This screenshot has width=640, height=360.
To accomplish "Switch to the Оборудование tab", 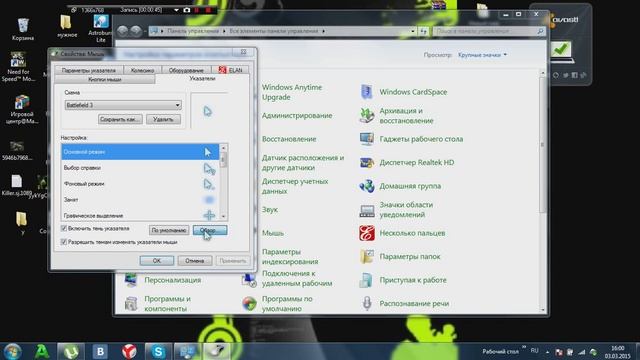I will click(186, 70).
